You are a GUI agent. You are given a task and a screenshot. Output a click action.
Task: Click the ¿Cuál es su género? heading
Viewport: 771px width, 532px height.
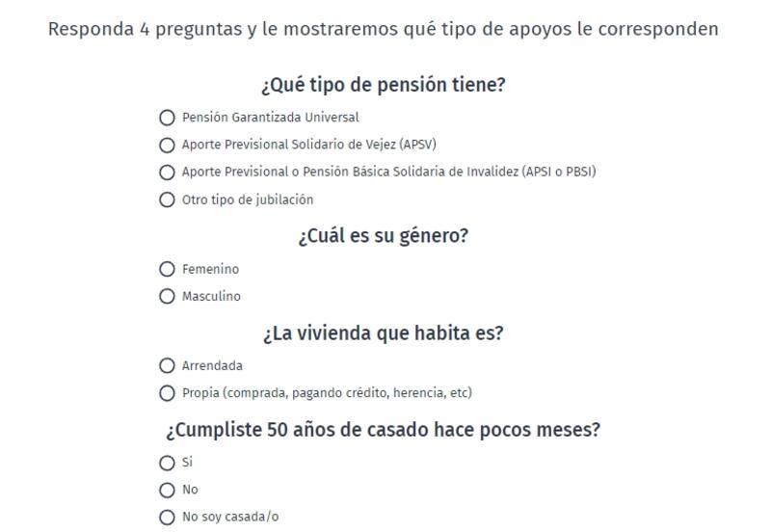click(383, 236)
